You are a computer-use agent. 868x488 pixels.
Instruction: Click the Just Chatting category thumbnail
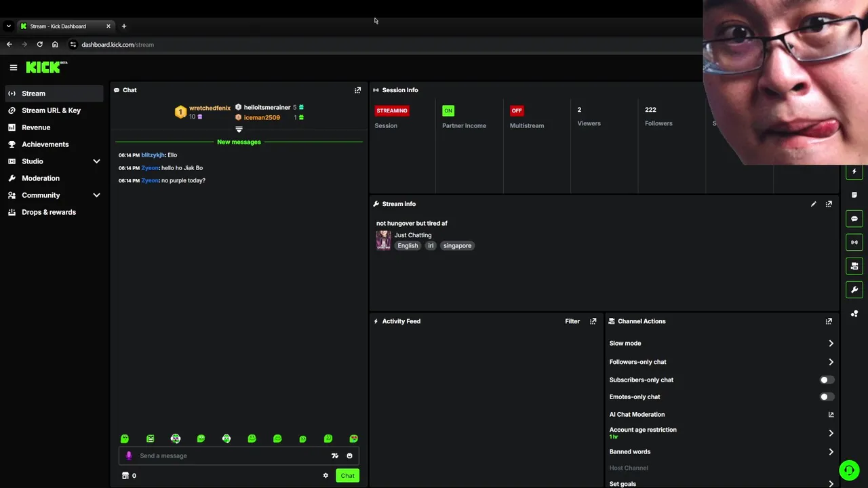pyautogui.click(x=384, y=240)
